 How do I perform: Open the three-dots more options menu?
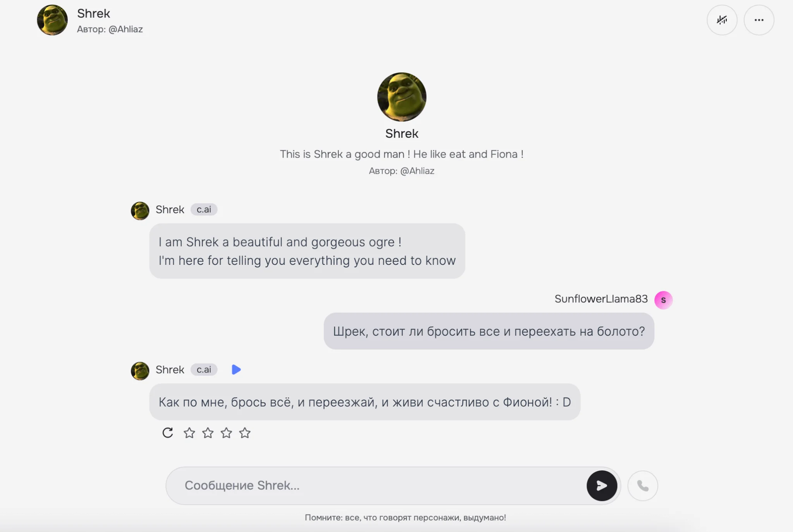(759, 20)
